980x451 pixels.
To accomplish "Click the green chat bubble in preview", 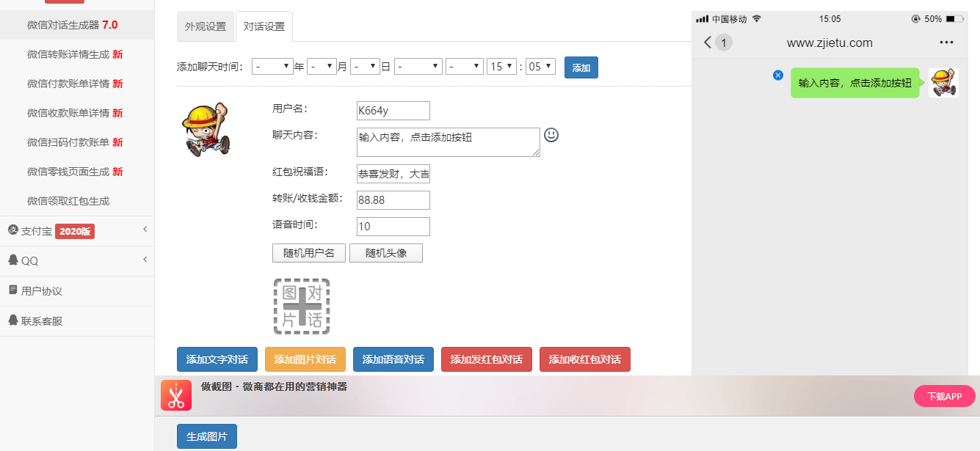I will coord(855,83).
